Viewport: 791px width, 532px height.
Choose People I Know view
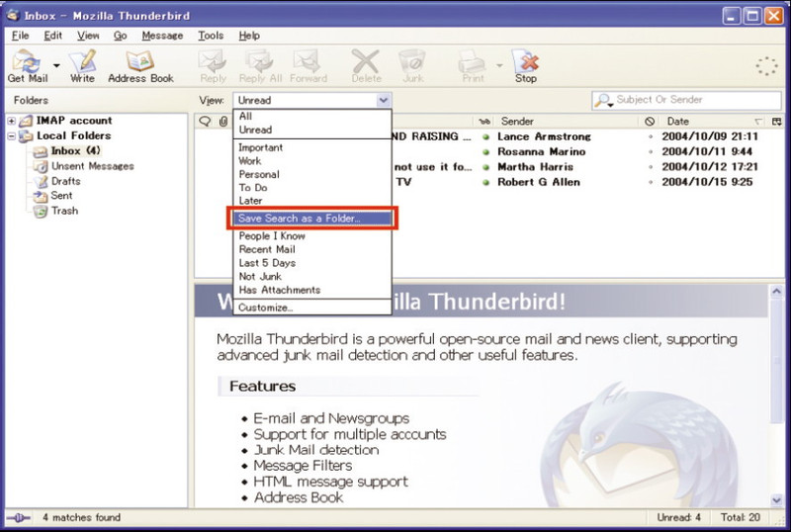(312, 235)
